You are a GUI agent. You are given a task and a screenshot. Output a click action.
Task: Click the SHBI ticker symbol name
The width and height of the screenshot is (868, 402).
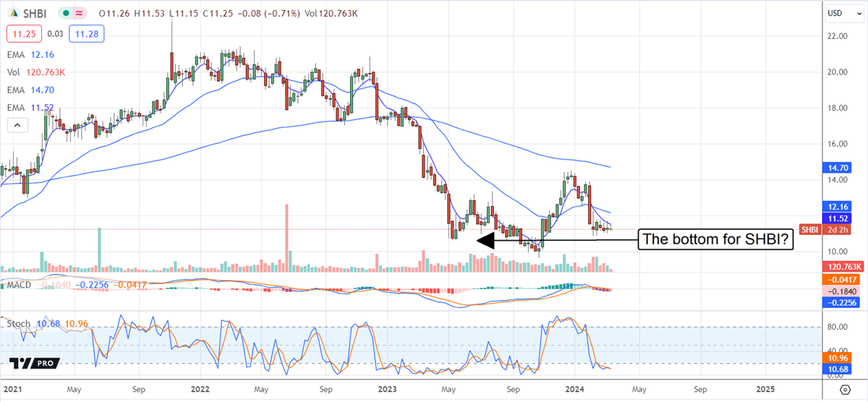click(33, 13)
